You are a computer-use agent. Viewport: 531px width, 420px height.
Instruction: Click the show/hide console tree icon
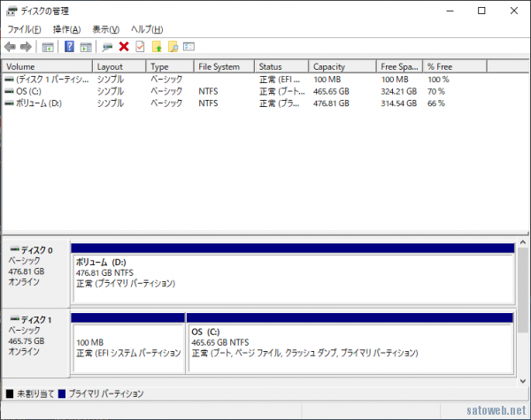pos(48,47)
